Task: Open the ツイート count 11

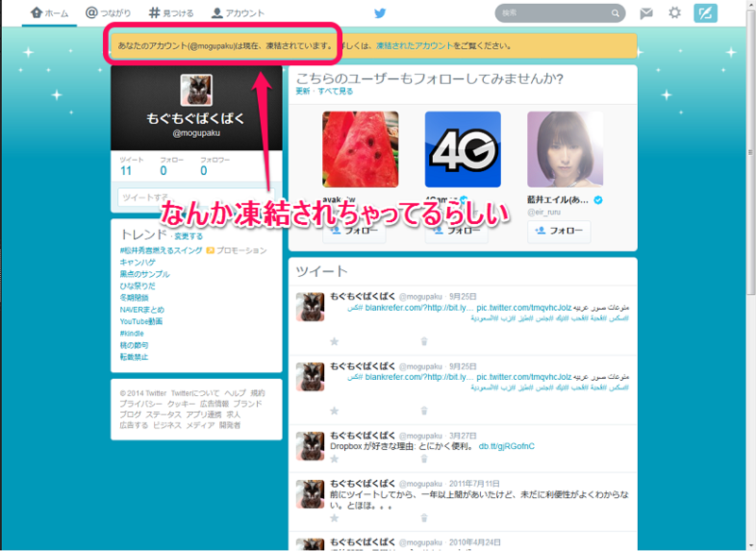Action: click(x=126, y=171)
